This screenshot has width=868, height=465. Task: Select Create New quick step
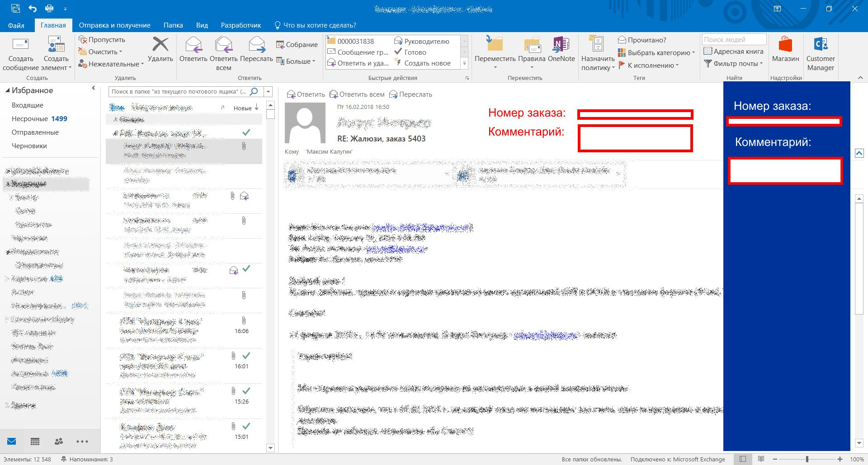[x=423, y=63]
